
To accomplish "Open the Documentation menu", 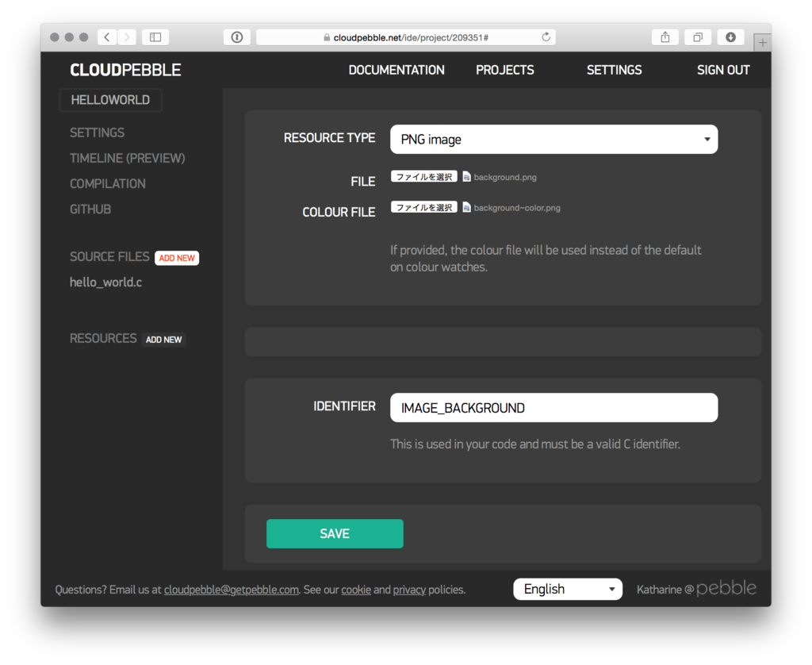I will point(396,70).
